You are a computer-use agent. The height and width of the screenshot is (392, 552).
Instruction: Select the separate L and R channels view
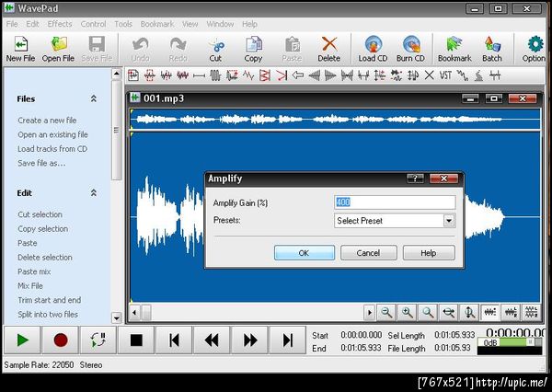coord(531,312)
